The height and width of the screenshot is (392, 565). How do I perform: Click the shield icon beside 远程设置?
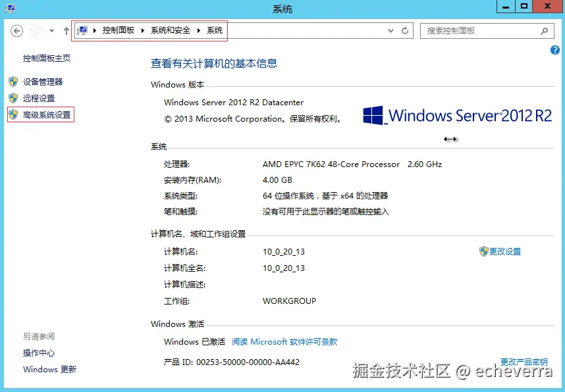coord(13,98)
